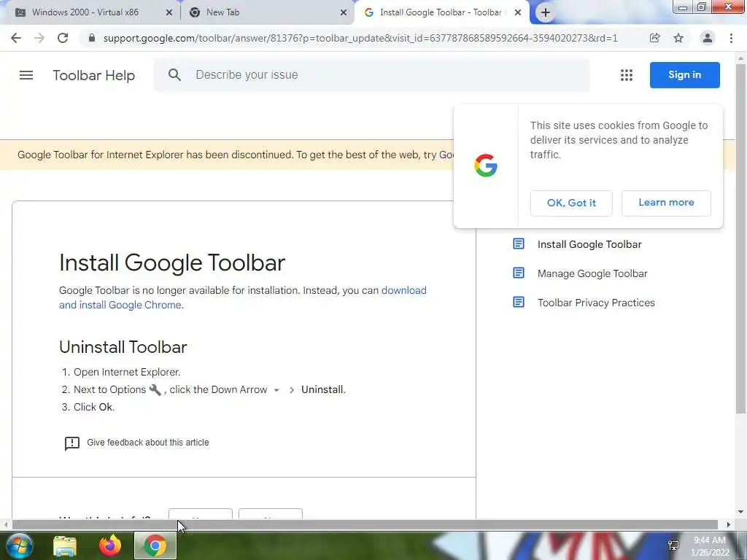Switch to Windows 2000 - Virtual x86 tab

(x=92, y=12)
